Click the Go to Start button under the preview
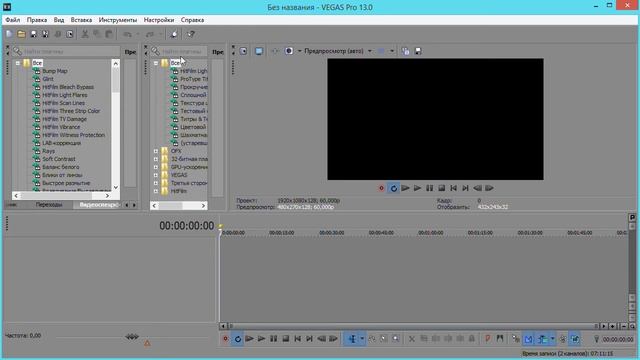640x360 pixels. (453, 188)
